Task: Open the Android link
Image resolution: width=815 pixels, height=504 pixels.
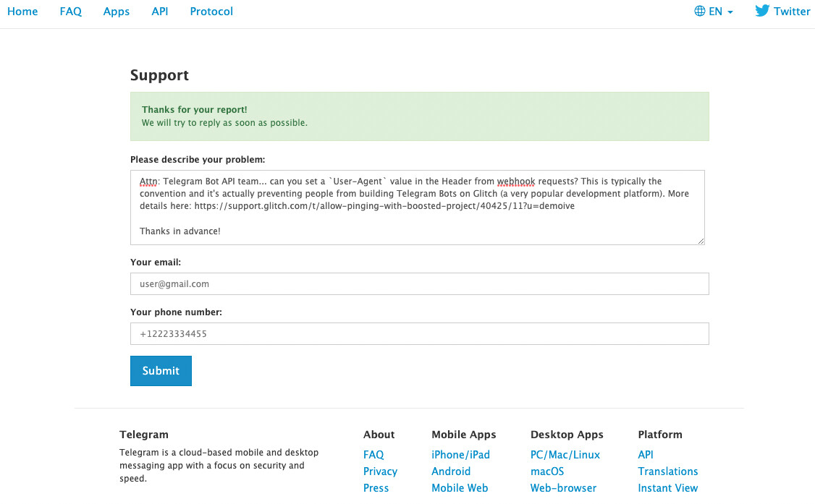Action: [x=451, y=471]
